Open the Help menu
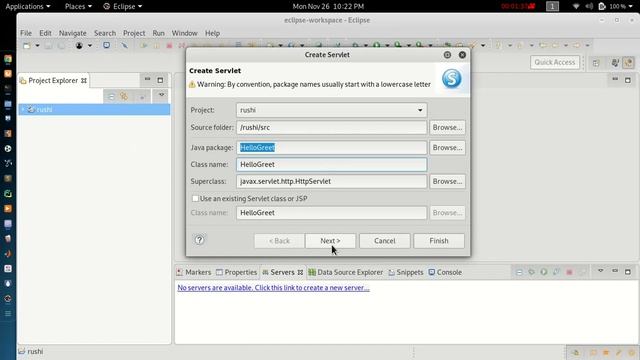Screen dimensions: 640x360 [212, 33]
